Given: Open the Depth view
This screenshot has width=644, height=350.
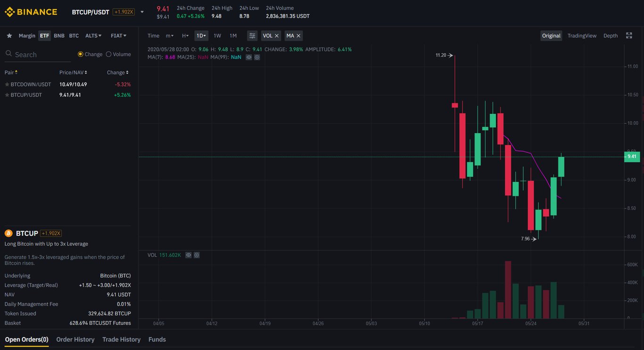Looking at the screenshot, I should point(610,35).
